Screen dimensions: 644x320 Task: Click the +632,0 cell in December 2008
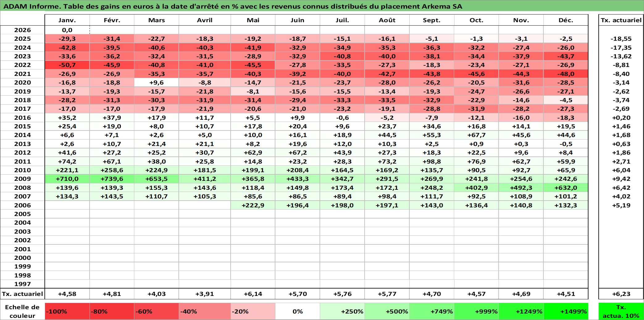566,188
